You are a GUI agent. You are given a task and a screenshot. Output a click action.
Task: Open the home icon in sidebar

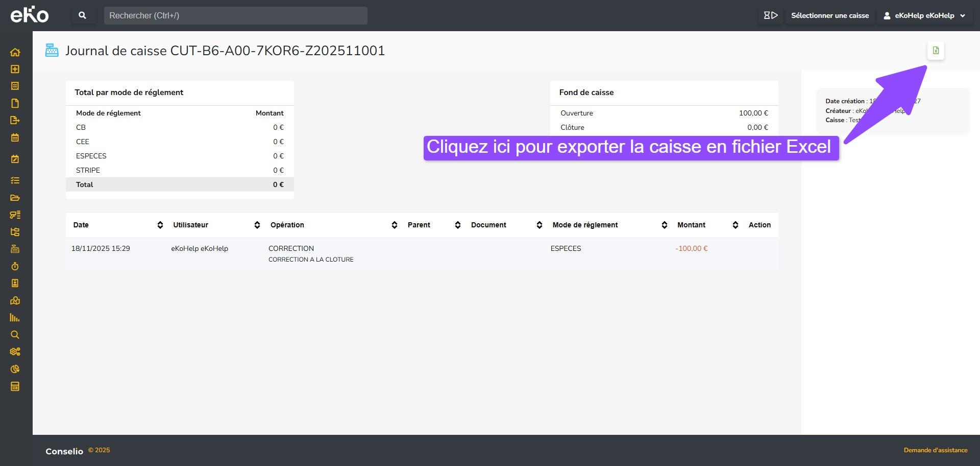[x=15, y=52]
